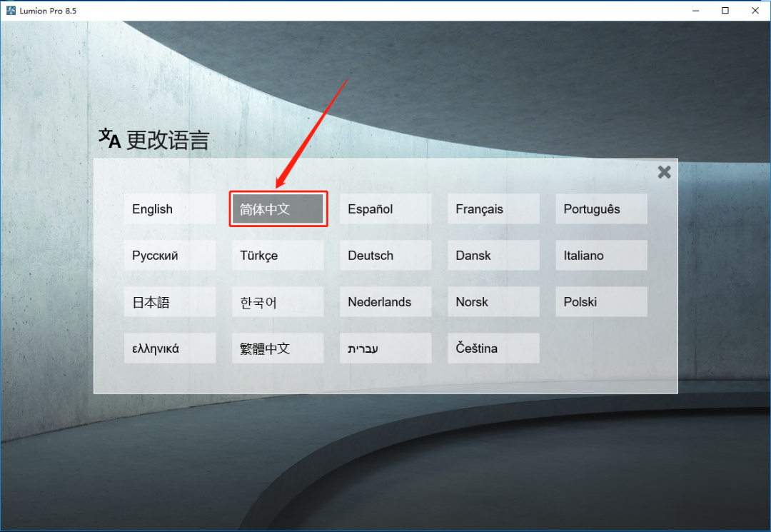Select Türkçe language
This screenshot has width=771, height=532.
click(x=278, y=255)
